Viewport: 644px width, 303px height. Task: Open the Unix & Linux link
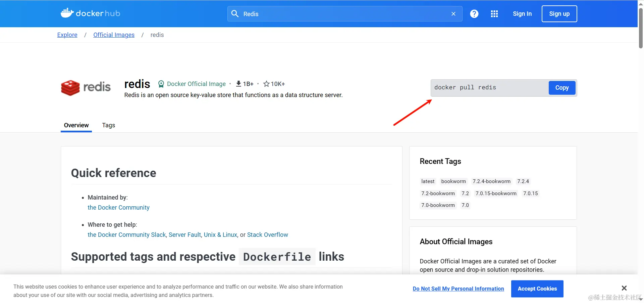point(220,235)
